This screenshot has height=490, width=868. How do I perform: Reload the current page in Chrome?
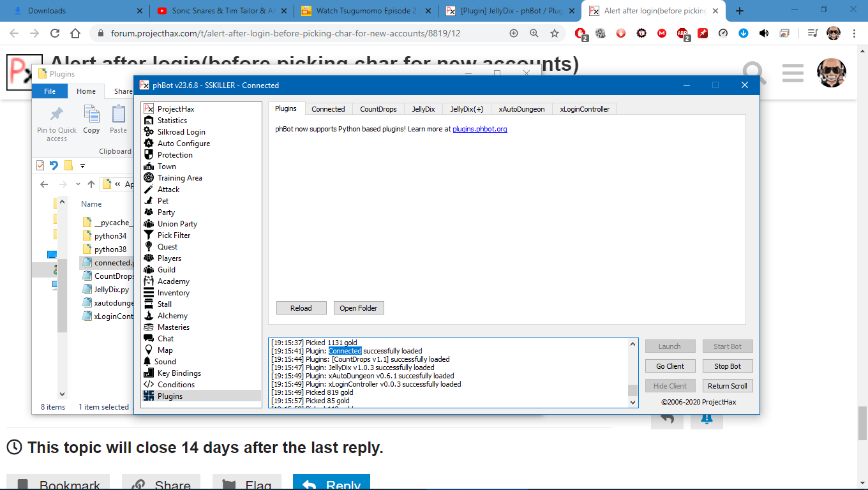[x=55, y=33]
